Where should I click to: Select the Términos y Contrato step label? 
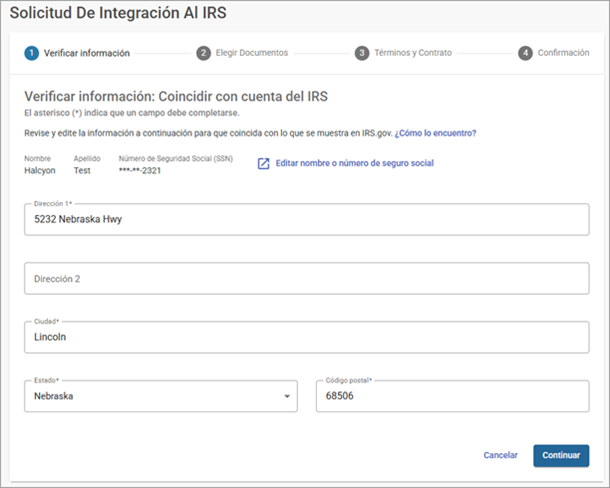413,53
